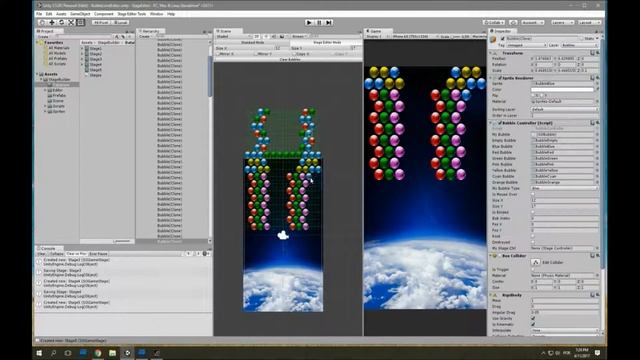Open the Layer dropdown in Inspector
Viewport: 640px width, 360px height.
[x=580, y=45]
